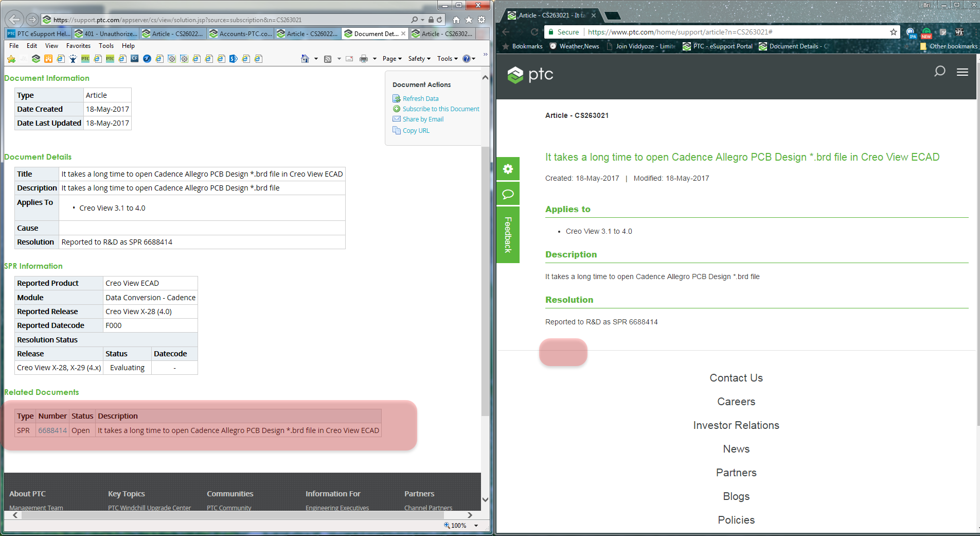The width and height of the screenshot is (980, 536).
Task: Click the forward arrow in Internet Explorer
Action: pyautogui.click(x=32, y=20)
